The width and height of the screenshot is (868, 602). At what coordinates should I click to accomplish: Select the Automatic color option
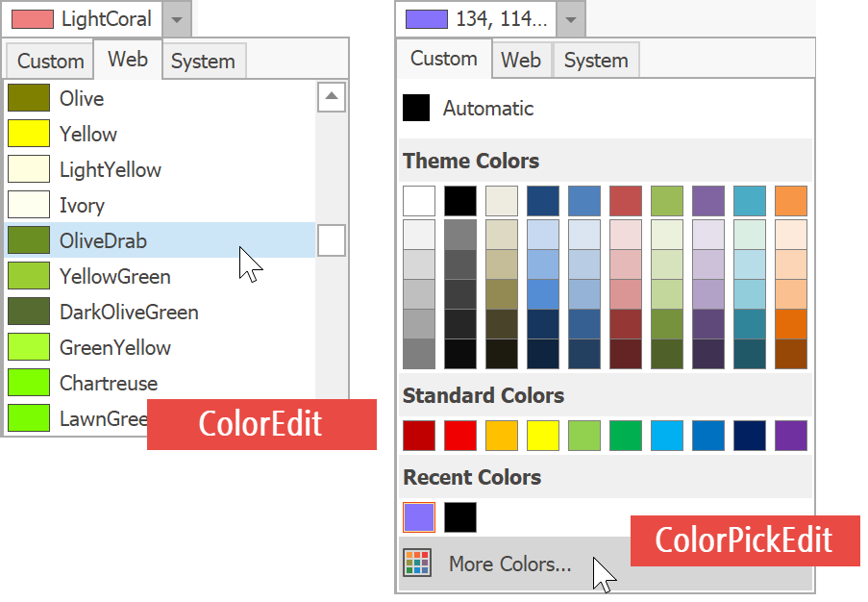coord(487,109)
